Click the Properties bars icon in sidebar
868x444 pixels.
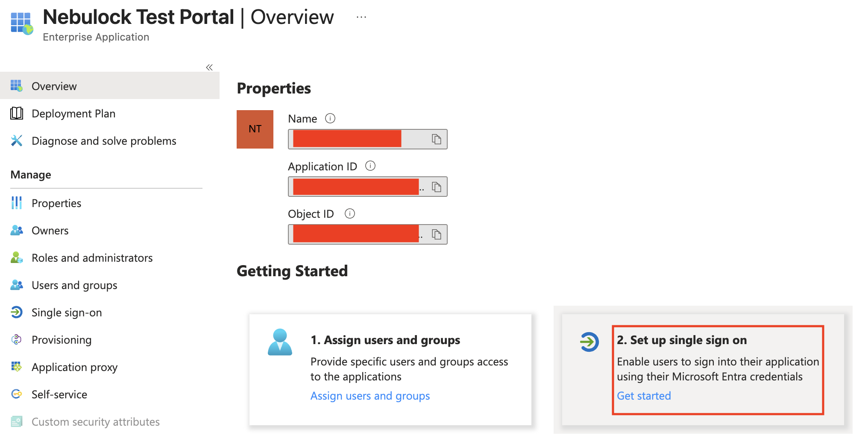click(17, 203)
